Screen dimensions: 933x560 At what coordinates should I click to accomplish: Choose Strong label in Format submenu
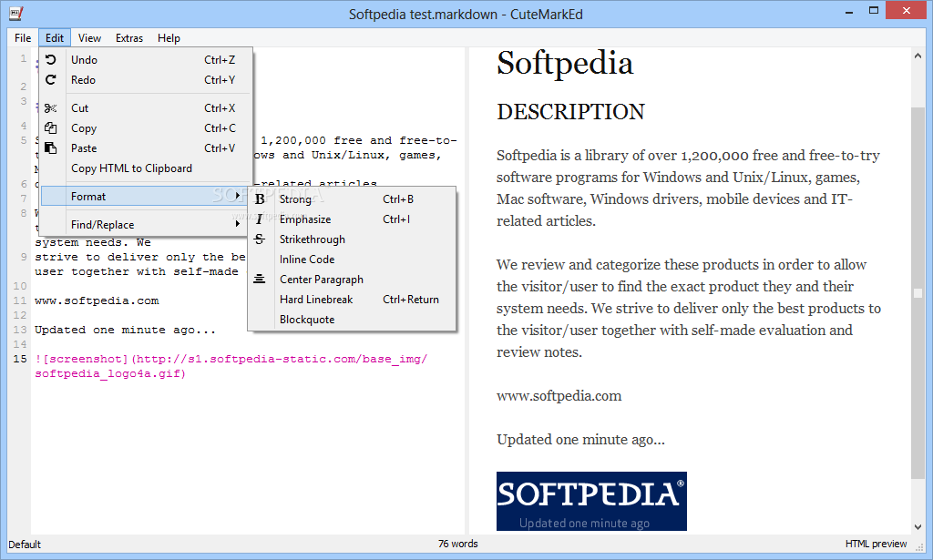(x=295, y=199)
